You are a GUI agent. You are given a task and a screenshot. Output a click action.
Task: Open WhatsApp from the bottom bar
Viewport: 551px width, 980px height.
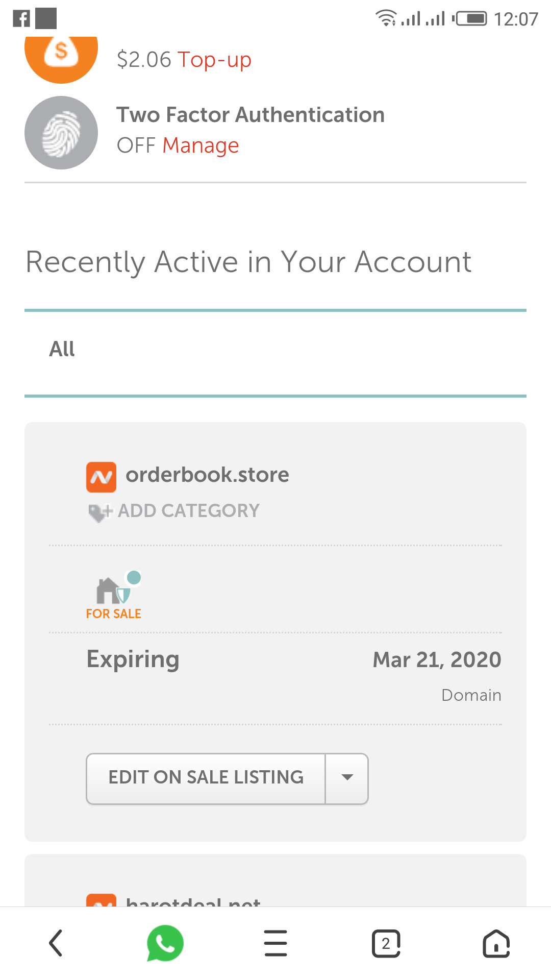(165, 943)
